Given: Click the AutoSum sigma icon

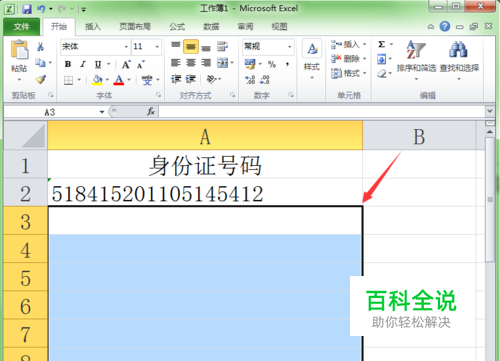Looking at the screenshot, I should 382,44.
